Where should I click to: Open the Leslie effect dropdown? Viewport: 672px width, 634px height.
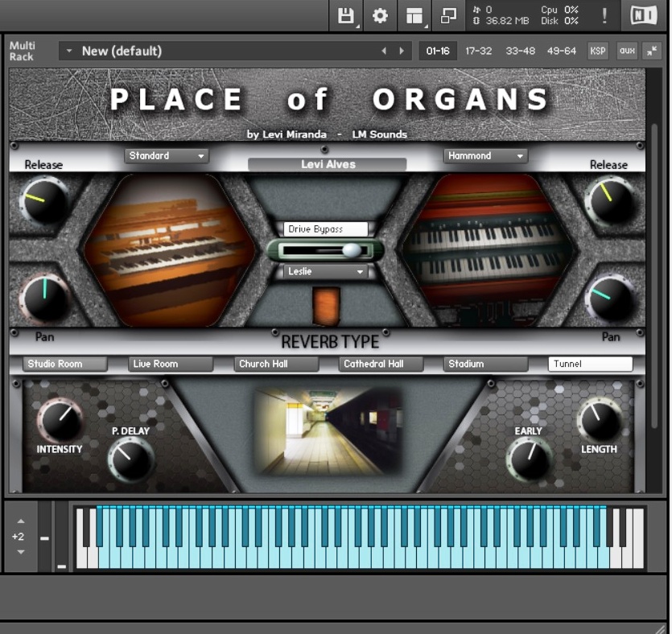[325, 272]
